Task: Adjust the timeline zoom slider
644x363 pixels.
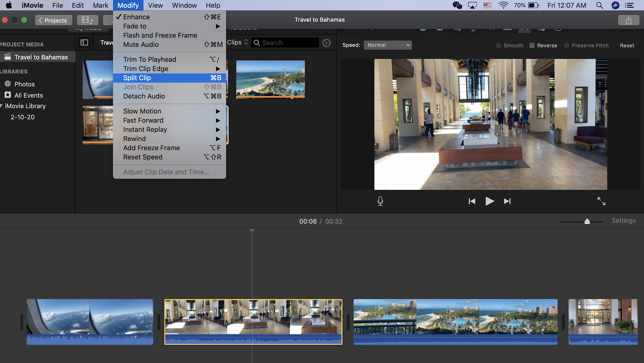Action: 587,221
